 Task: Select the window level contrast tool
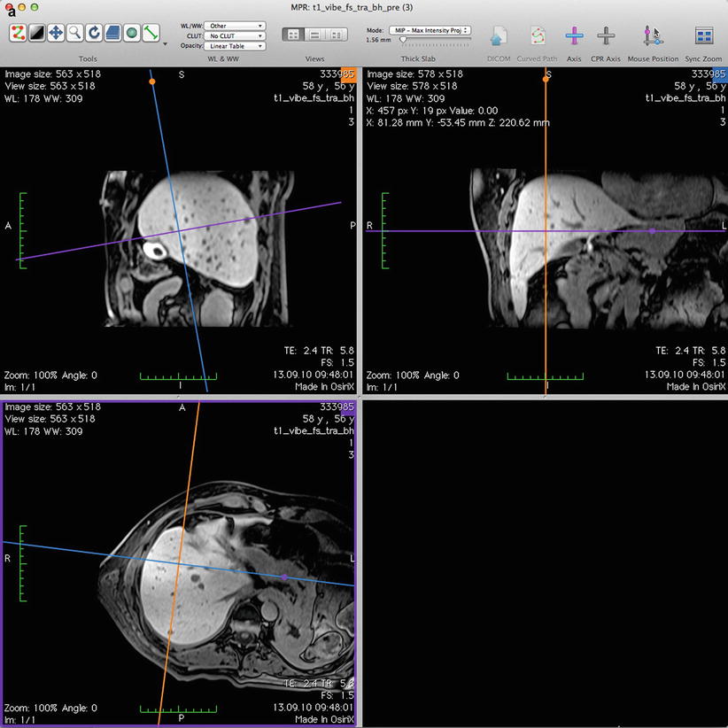(x=36, y=34)
